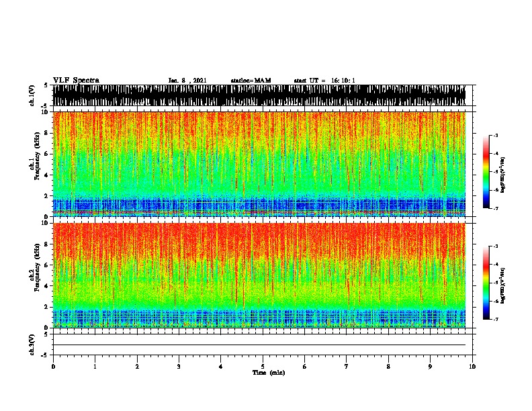Click the "ch.1(V)" waveform axis label
The height and width of the screenshot is (411, 532).
(x=32, y=95)
